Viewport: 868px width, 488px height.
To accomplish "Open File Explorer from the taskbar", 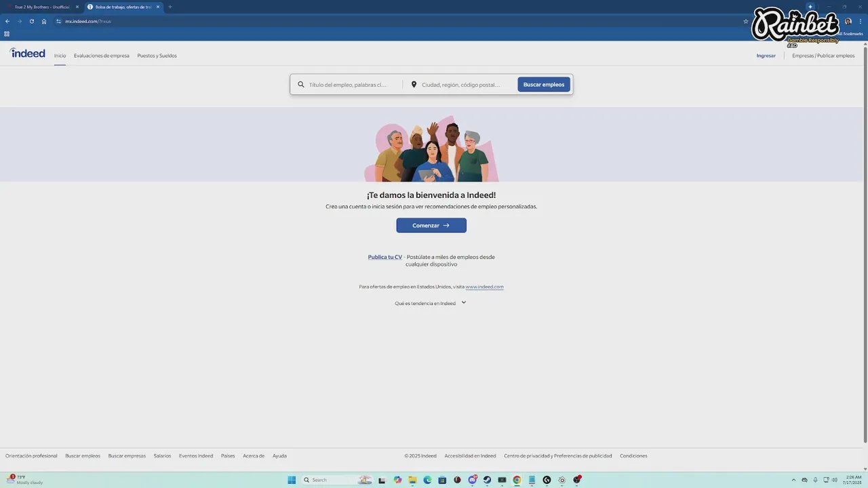I will coord(412,480).
